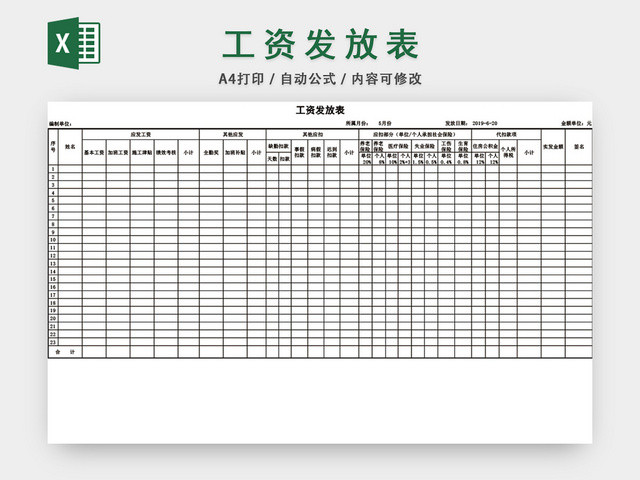640x480 pixels.
Task: Click the row number 23 cell
Action: point(53,342)
